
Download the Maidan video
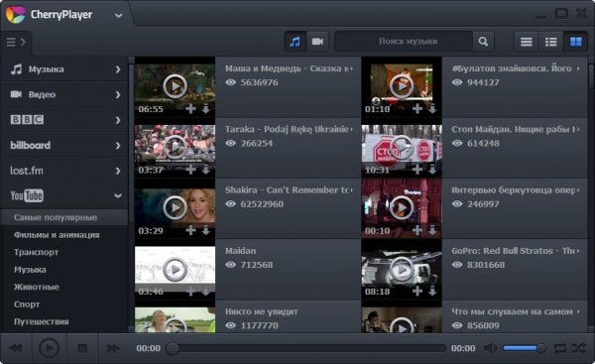(x=205, y=292)
